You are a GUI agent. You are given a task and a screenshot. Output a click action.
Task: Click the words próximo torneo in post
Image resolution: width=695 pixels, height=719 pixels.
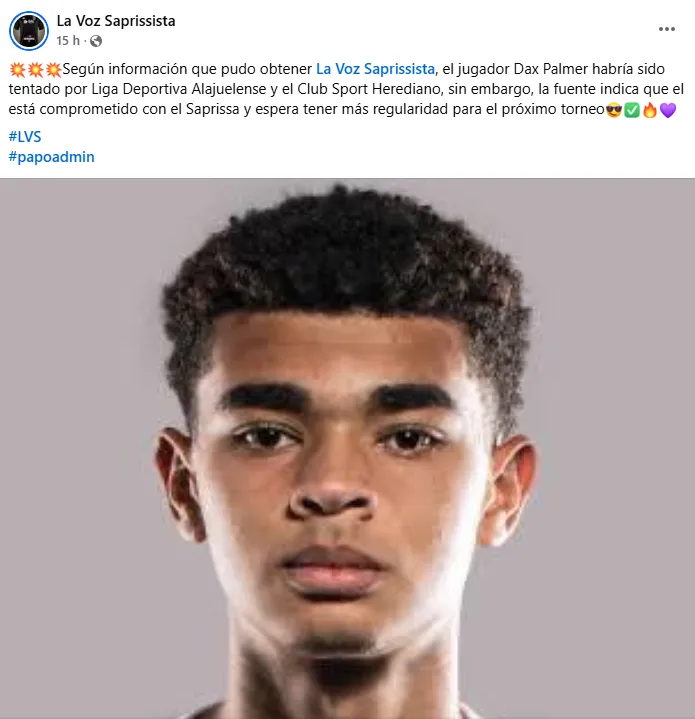553,109
